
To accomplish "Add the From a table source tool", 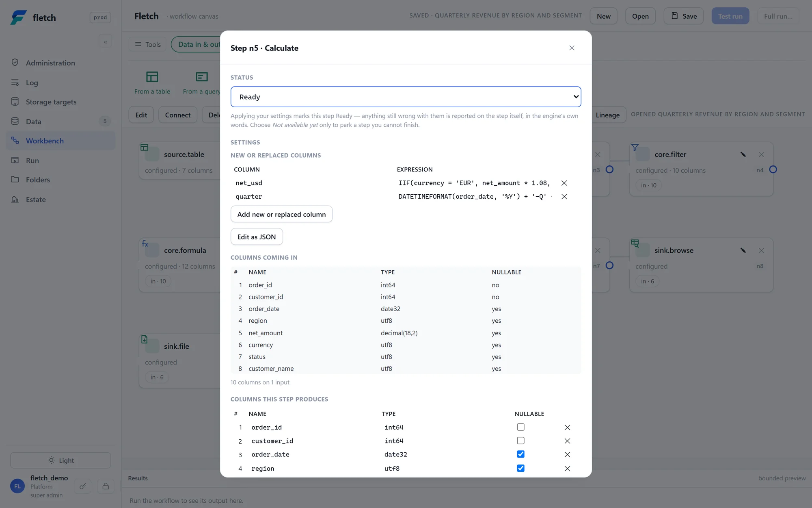I will [x=152, y=83].
